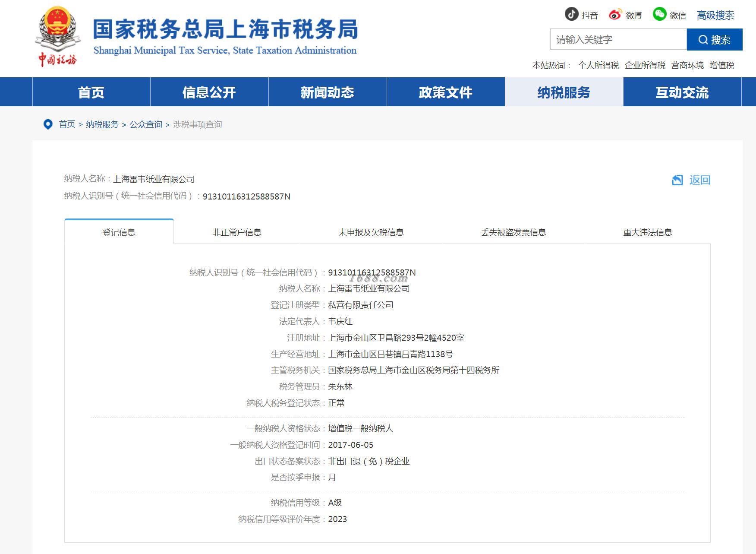Click credit rating value A级
The image size is (756, 554).
click(335, 503)
